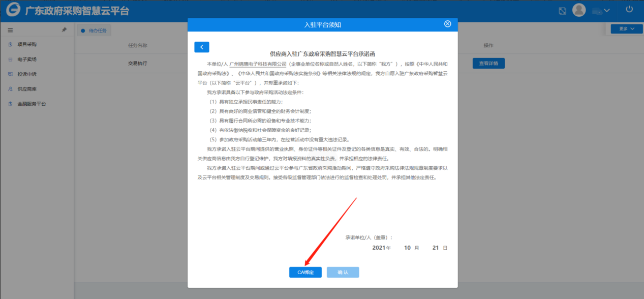Click the 操作 column header
Viewport: 644px width, 299px height.
(x=488, y=45)
